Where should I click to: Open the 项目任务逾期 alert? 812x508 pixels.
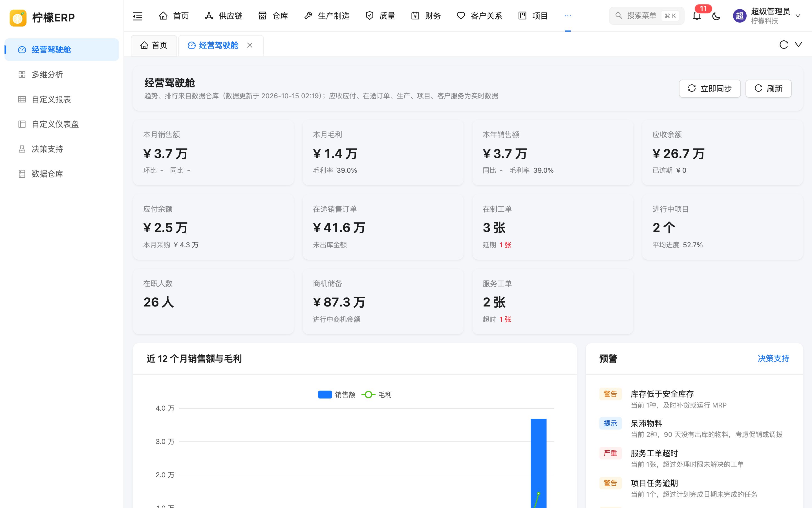694,488
